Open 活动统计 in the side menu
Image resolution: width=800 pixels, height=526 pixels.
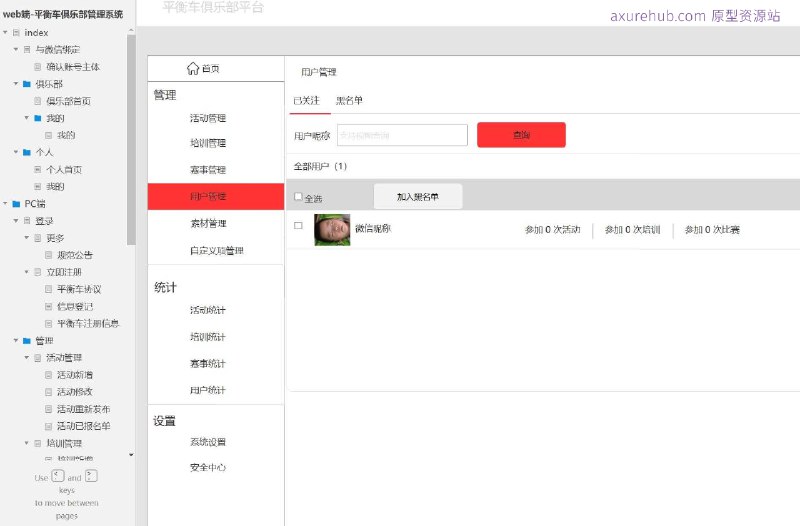[208, 310]
